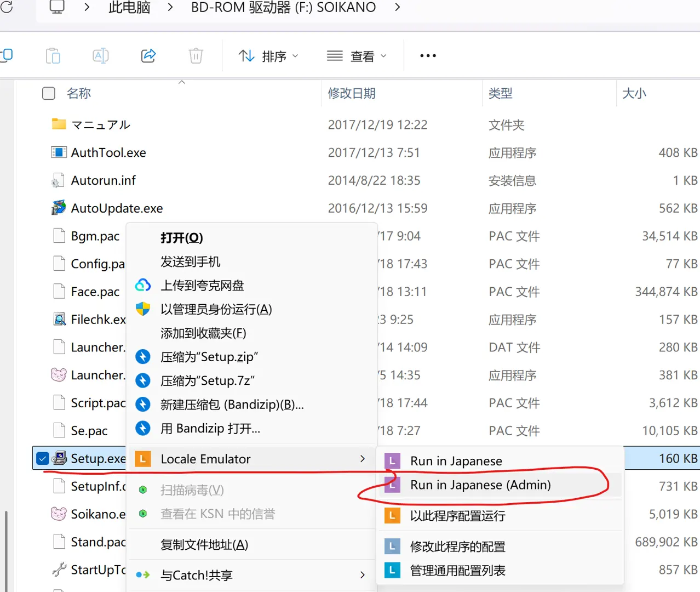700x592 pixels.
Task: Expand the chevron after SOIKANO breadcrumb
Action: point(398,7)
